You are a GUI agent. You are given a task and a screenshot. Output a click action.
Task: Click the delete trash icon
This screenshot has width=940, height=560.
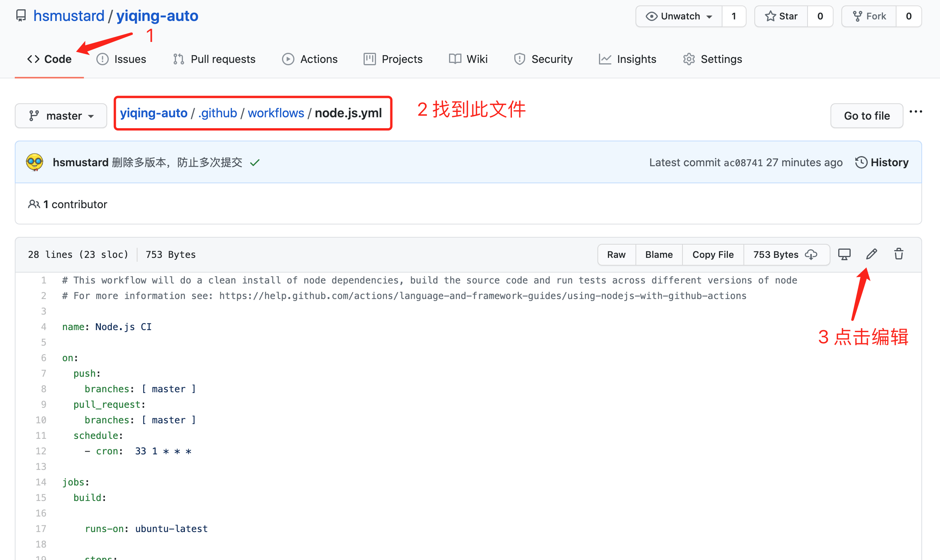899,254
